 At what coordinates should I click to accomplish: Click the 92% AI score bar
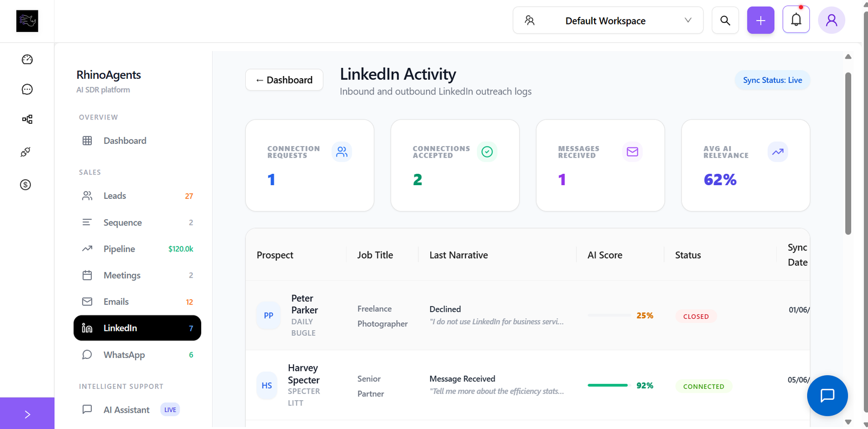click(x=608, y=386)
